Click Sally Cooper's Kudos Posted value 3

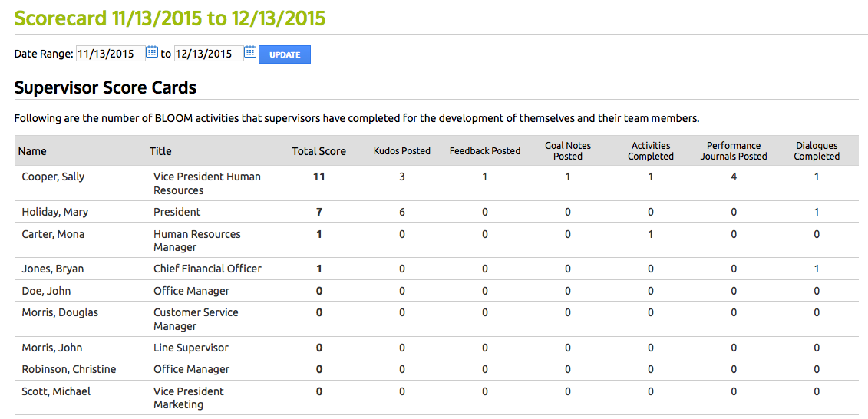pyautogui.click(x=402, y=177)
